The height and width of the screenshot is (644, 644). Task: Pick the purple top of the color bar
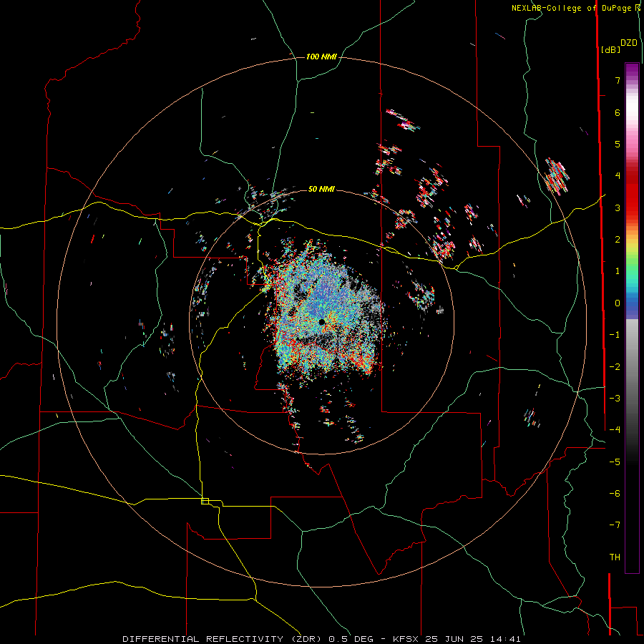632,71
